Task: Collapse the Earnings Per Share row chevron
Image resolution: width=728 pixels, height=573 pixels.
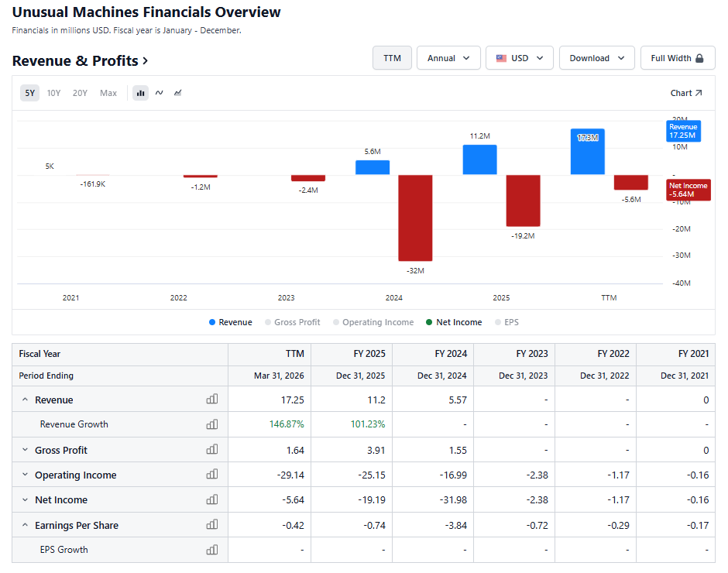Action: (x=25, y=525)
